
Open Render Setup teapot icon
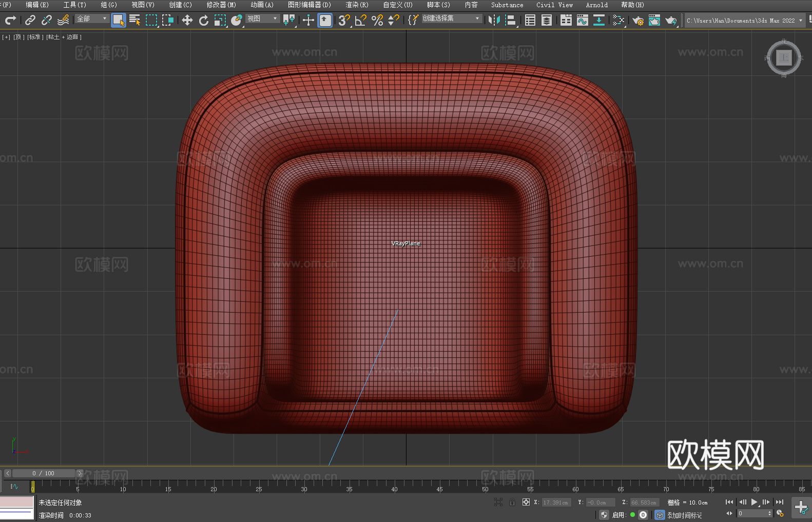point(638,20)
